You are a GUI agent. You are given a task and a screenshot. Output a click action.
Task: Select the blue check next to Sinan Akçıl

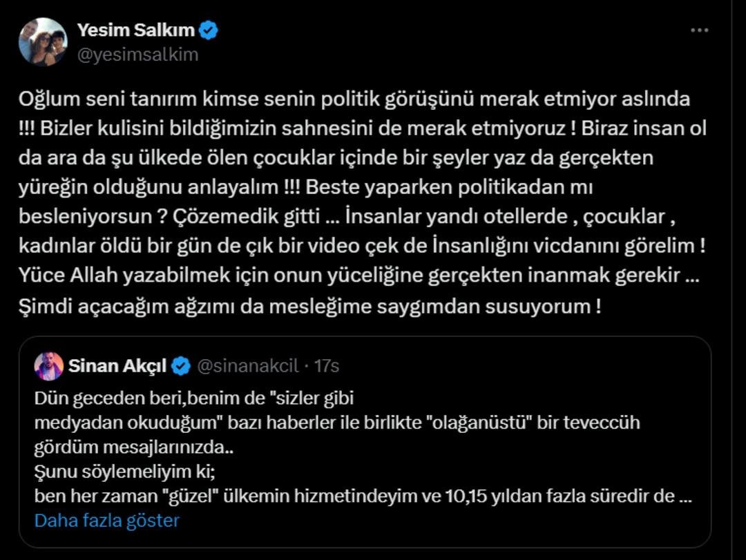point(181,366)
